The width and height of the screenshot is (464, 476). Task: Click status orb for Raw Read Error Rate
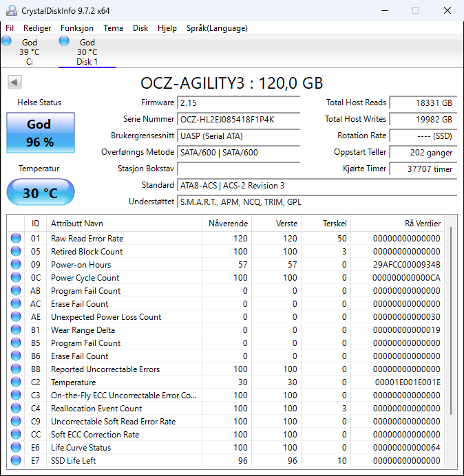16,238
